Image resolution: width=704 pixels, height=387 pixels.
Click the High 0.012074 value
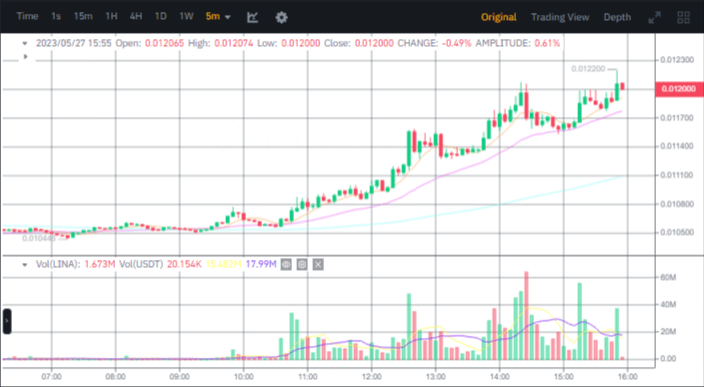[233, 43]
